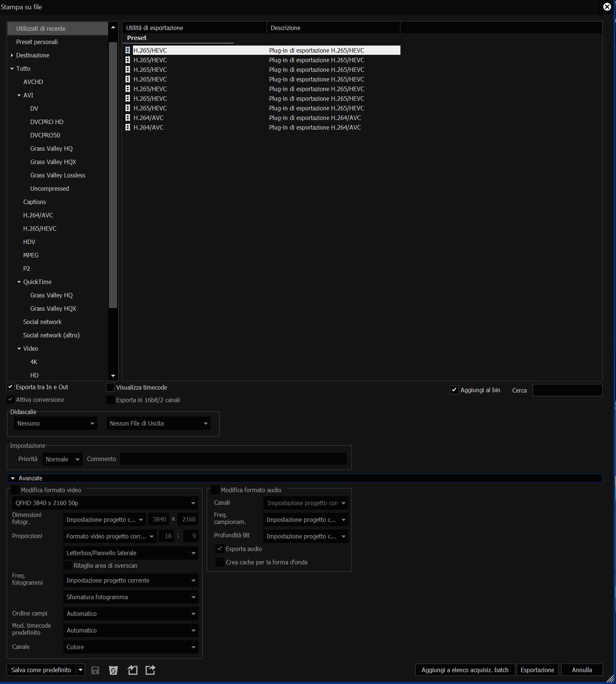
Task: Click the import preset icon
Action: [x=132, y=670]
